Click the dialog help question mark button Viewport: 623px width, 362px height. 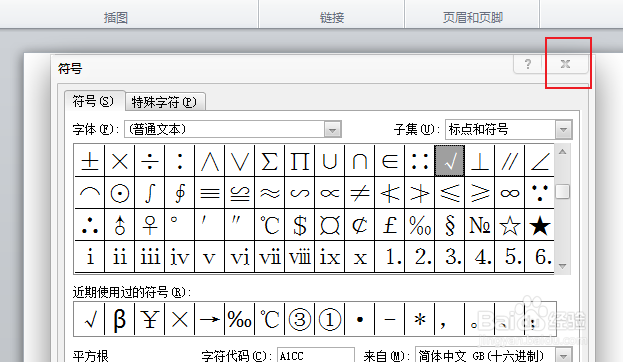(x=528, y=64)
